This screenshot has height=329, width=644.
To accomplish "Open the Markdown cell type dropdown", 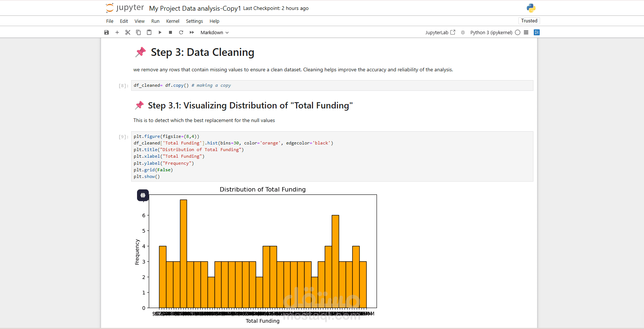I will [215, 32].
